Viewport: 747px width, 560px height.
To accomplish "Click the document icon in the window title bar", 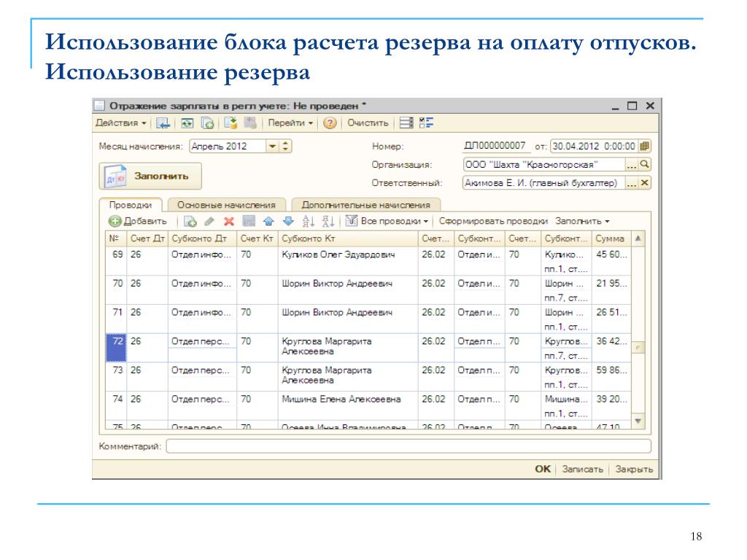I will pyautogui.click(x=99, y=105).
